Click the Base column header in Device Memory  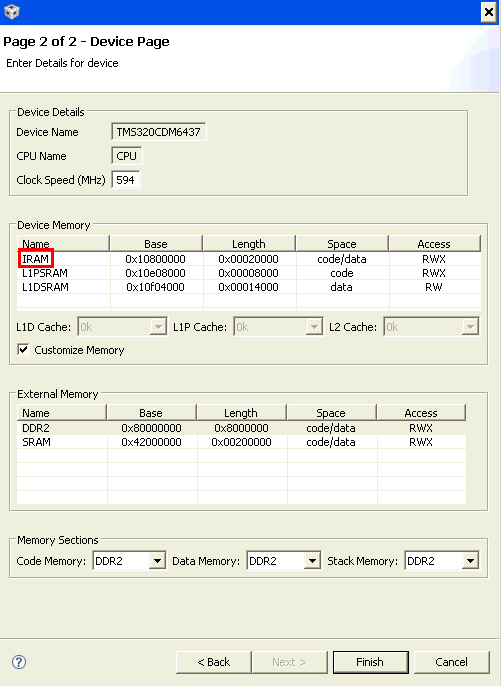[156, 244]
